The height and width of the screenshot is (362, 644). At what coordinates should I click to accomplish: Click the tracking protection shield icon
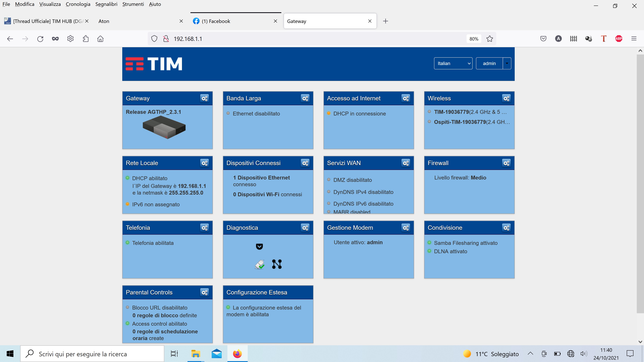(x=154, y=39)
